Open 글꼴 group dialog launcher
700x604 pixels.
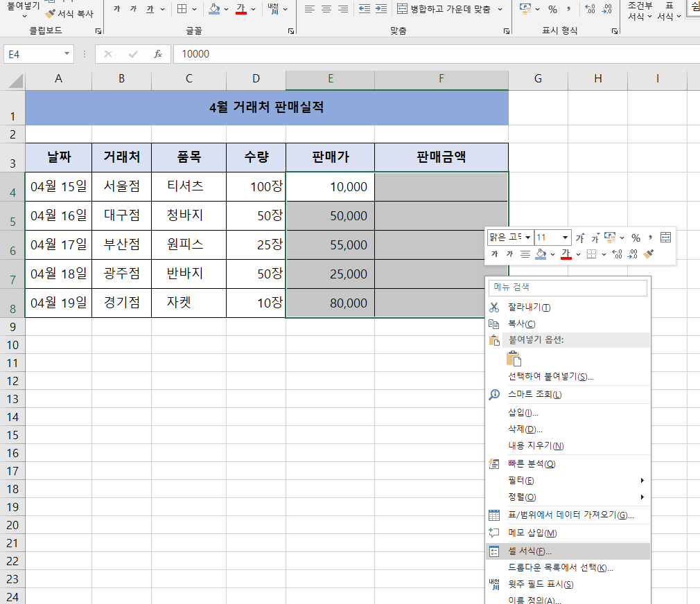point(291,31)
